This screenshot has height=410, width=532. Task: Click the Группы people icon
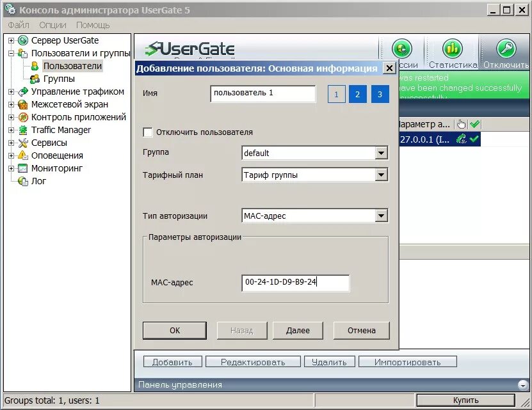[x=35, y=79]
